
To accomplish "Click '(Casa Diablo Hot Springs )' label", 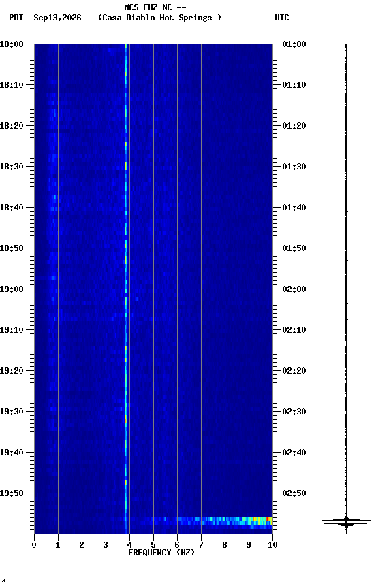I will [159, 18].
